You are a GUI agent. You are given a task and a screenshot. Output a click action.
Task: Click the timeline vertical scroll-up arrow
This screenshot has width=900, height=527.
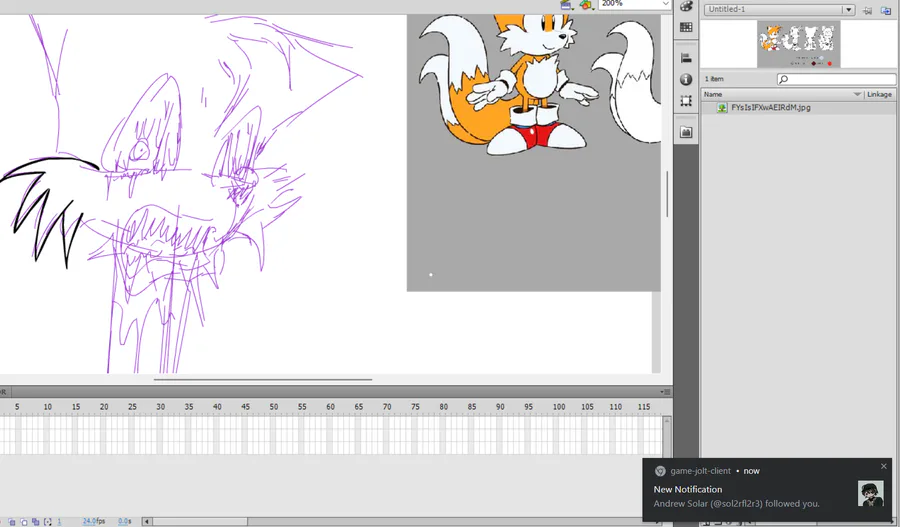click(x=666, y=421)
